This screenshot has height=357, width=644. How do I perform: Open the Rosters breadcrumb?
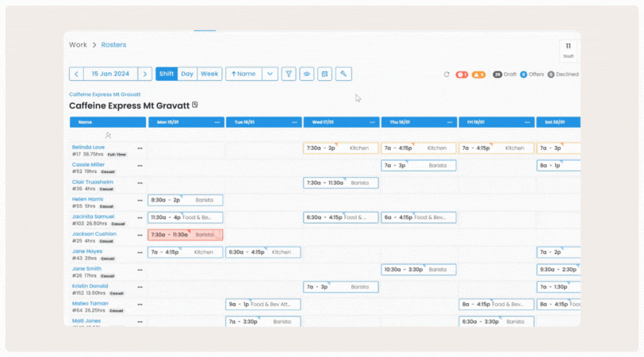point(113,45)
